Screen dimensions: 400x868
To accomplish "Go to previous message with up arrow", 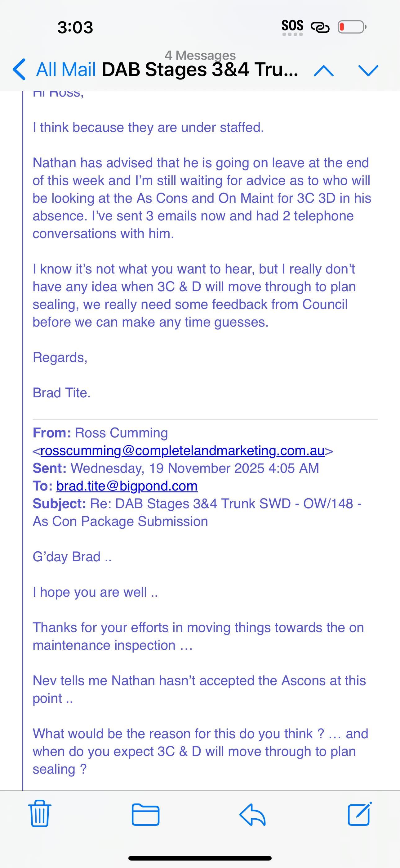I will pyautogui.click(x=324, y=70).
